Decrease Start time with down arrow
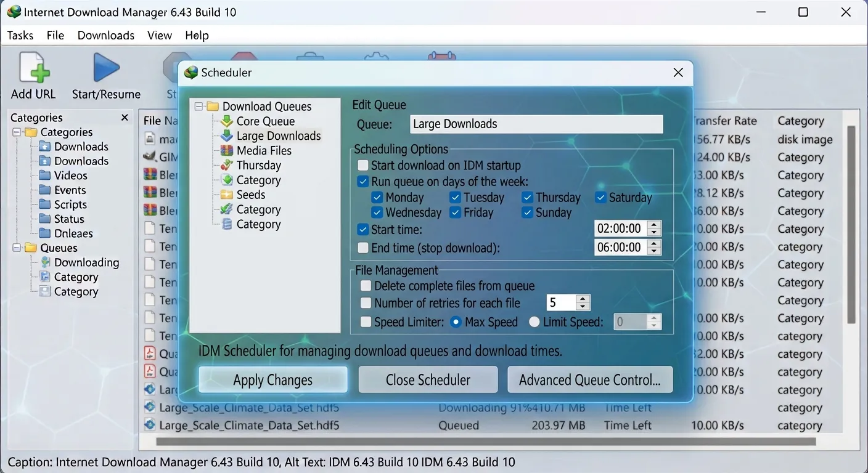This screenshot has height=473, width=868. pyautogui.click(x=654, y=233)
